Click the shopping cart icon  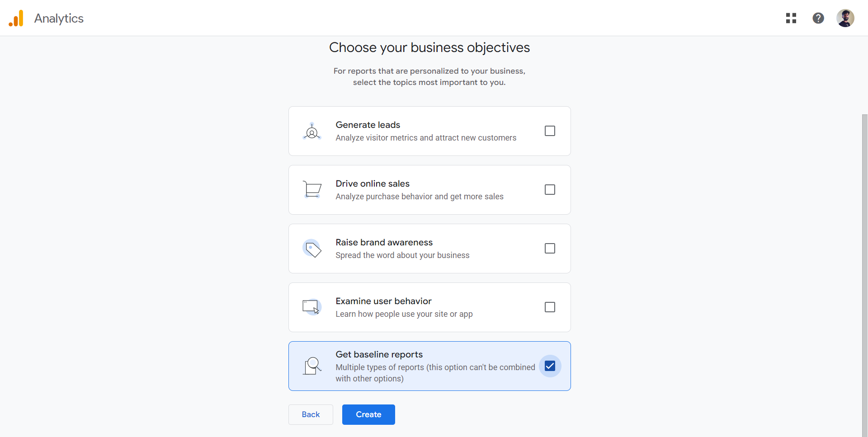[x=312, y=190]
